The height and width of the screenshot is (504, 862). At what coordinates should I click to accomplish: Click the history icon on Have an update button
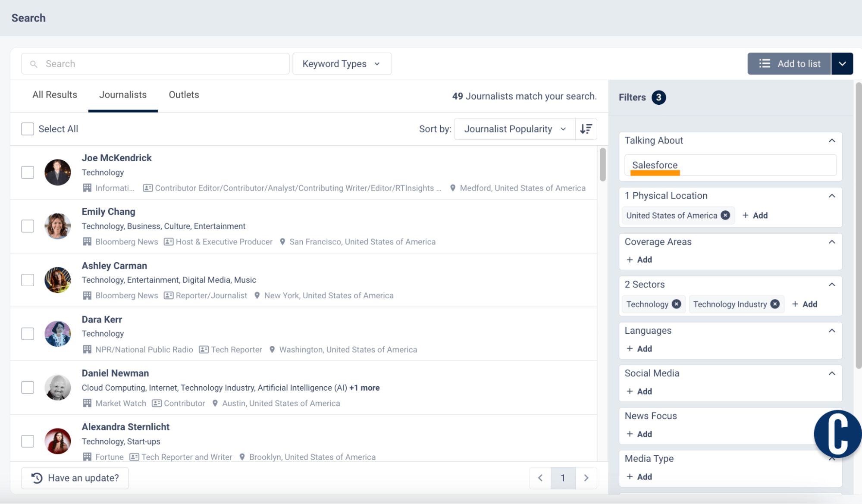point(37,478)
